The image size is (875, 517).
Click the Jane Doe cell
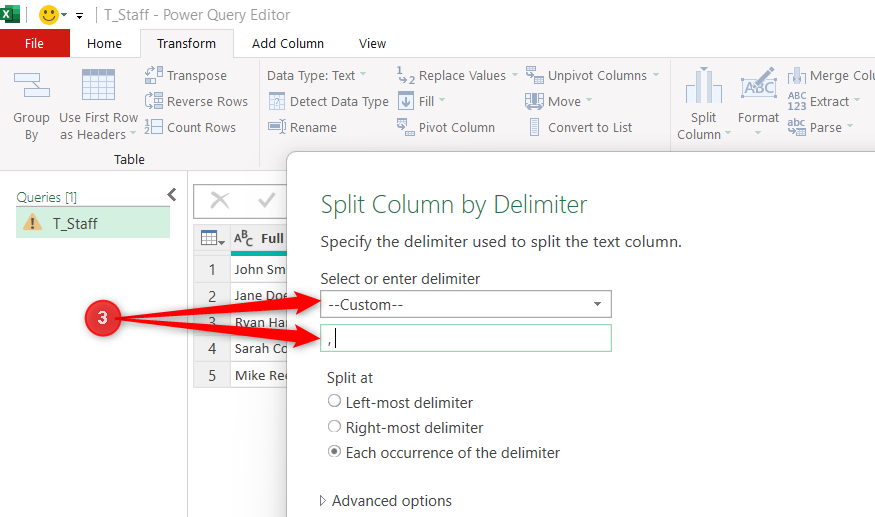[259, 295]
